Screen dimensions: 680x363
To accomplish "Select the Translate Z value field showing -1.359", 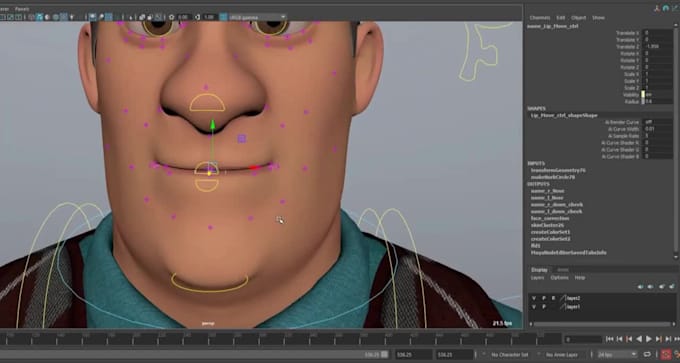I will coord(658,46).
